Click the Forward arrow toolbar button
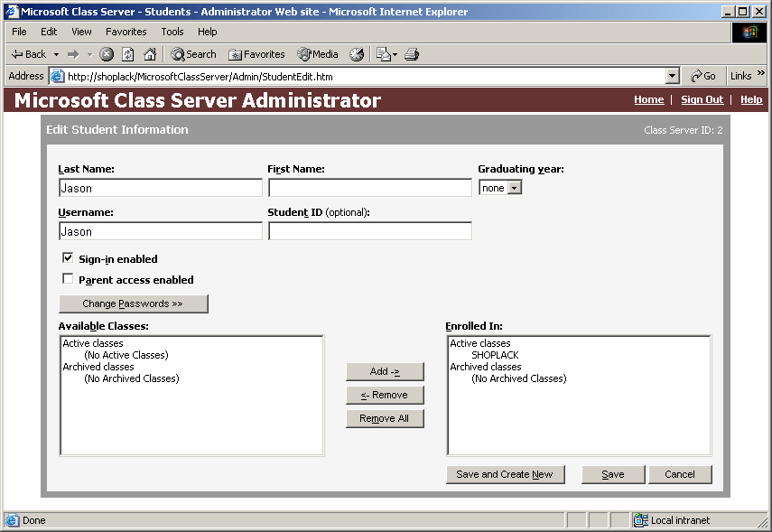This screenshot has width=772, height=532. (x=73, y=54)
